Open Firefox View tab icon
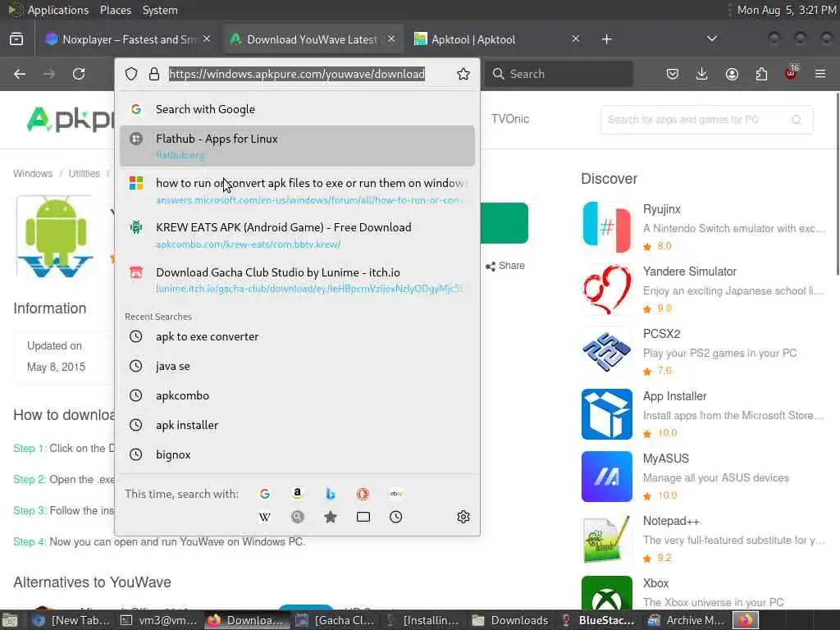840x630 pixels. tap(16, 39)
